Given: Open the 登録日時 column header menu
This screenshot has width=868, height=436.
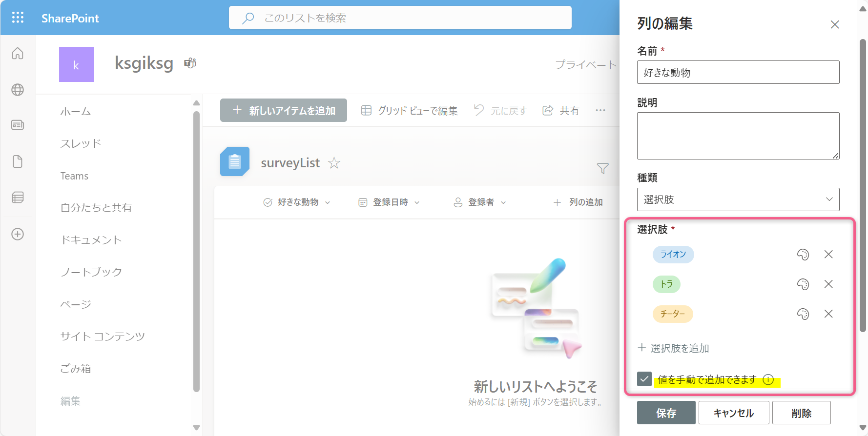Looking at the screenshot, I should [x=389, y=202].
